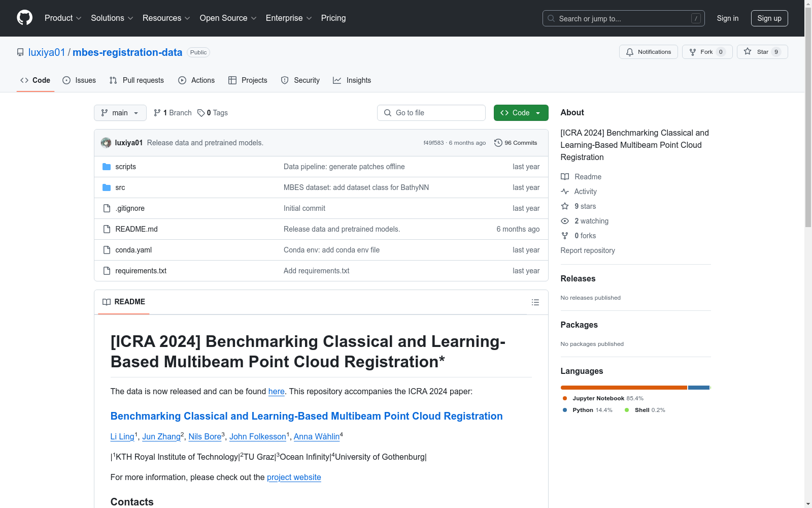Open the Pricing page
The image size is (812, 508).
pos(333,18)
